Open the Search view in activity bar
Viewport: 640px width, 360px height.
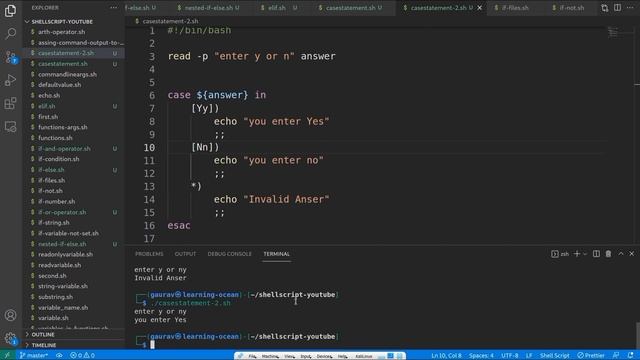tap(11, 33)
